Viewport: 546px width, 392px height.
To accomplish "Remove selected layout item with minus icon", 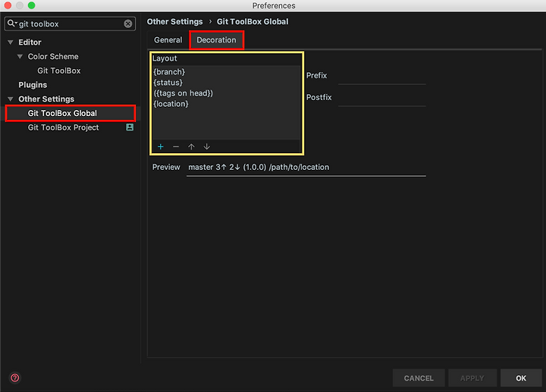I will tap(176, 146).
